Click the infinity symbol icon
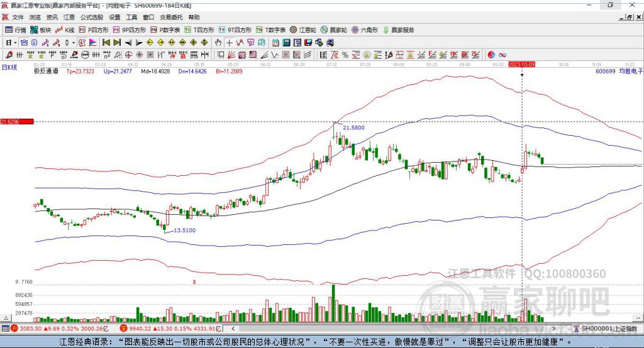The height and width of the screenshot is (348, 644). (502, 55)
